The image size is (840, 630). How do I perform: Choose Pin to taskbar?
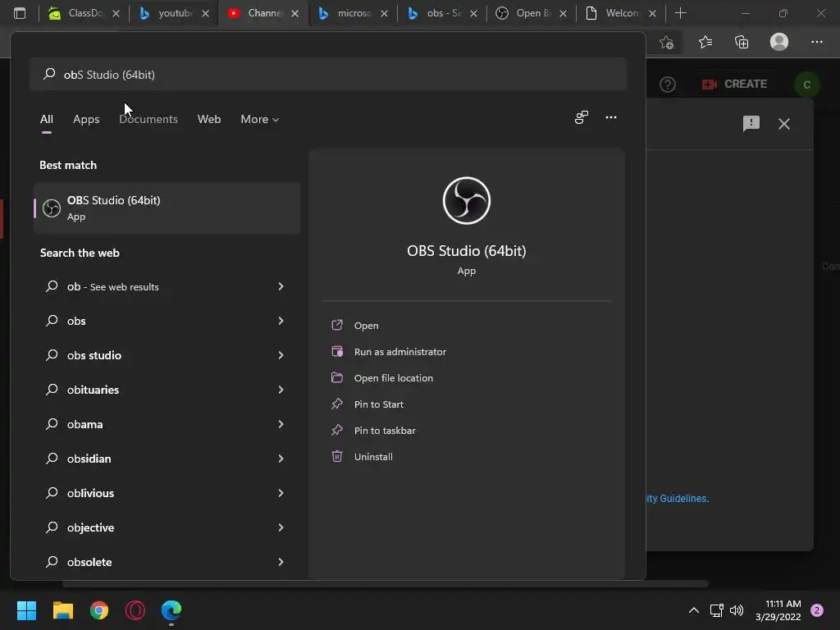(385, 430)
